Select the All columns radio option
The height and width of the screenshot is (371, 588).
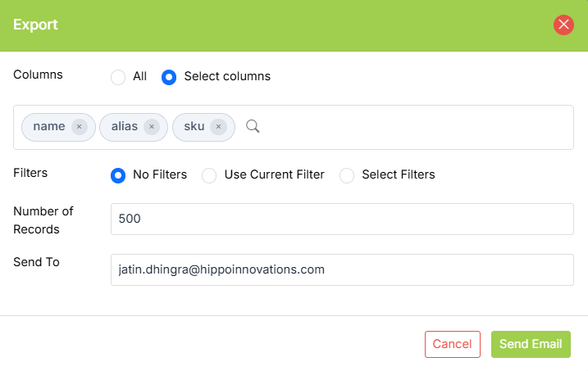(x=118, y=77)
